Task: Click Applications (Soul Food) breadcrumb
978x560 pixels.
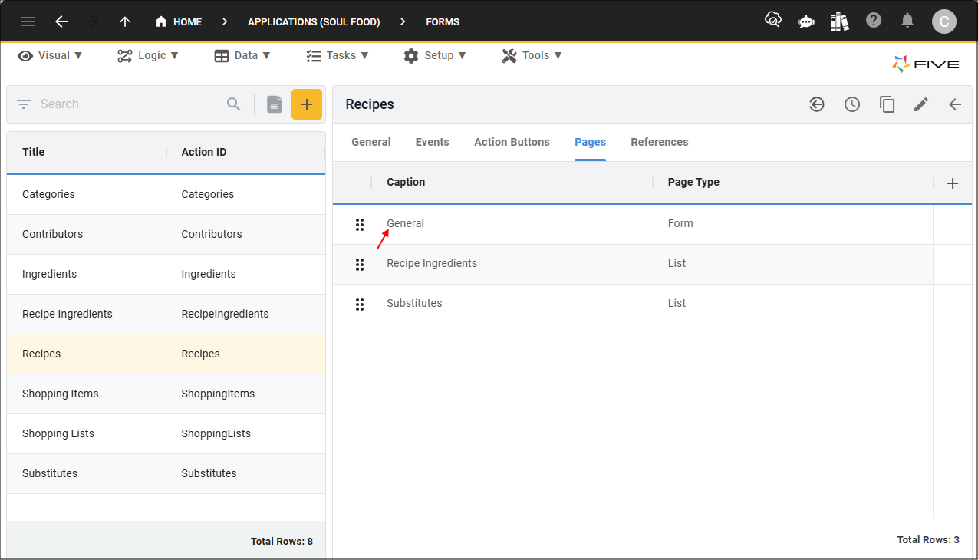Action: (314, 22)
